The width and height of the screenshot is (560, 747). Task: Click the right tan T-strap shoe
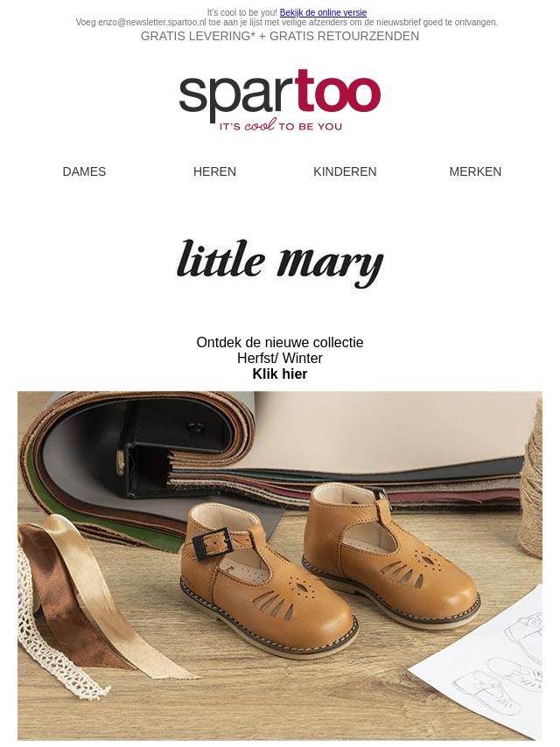coord(391,554)
